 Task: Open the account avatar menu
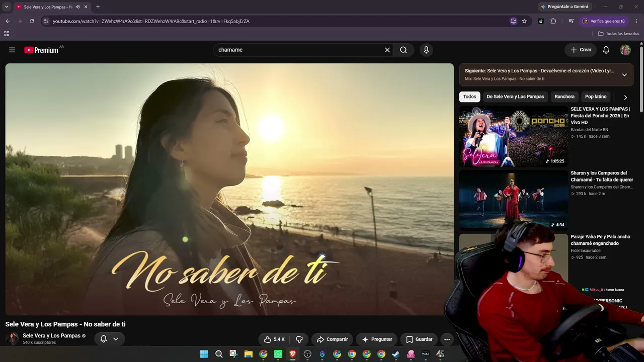point(625,50)
